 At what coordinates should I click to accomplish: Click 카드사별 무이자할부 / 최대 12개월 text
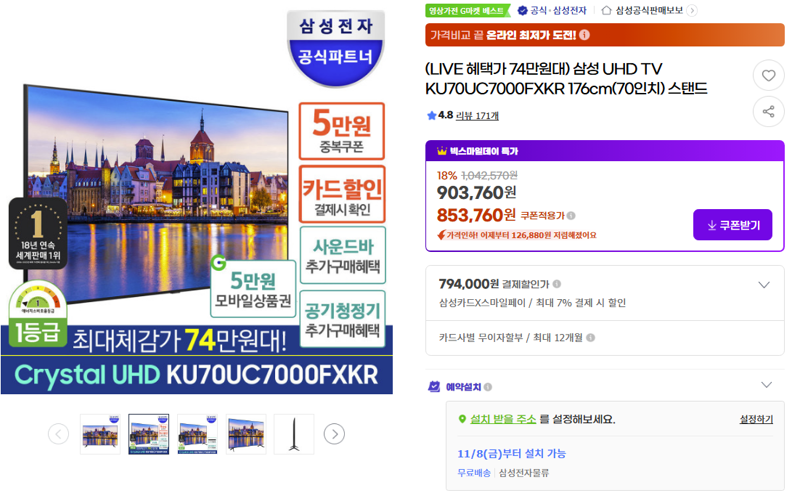511,338
